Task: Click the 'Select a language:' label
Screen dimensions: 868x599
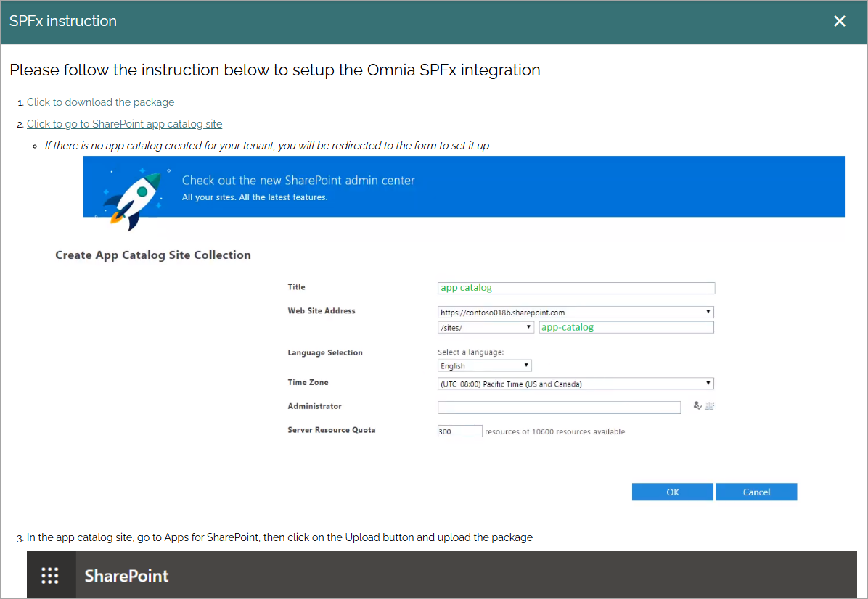Action: [470, 352]
